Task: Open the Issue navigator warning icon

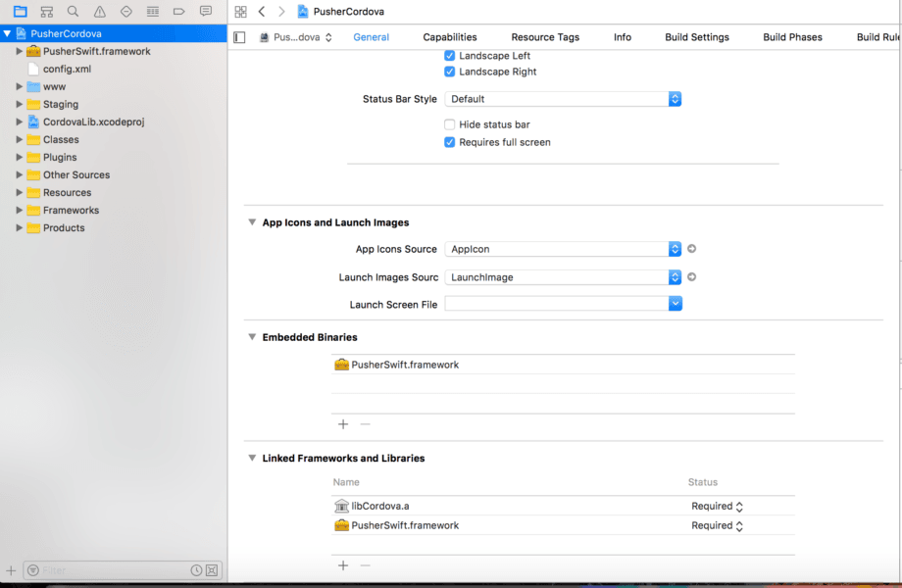Action: 99,12
